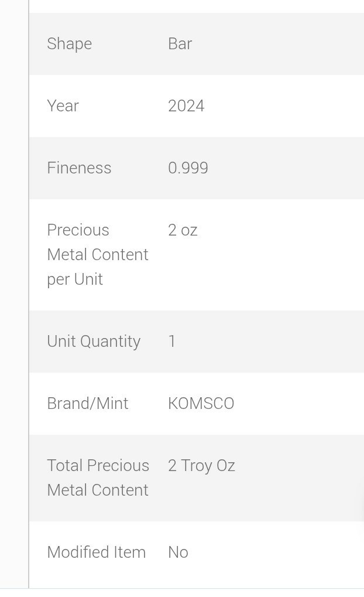Select the 2 oz value
Image resolution: width=364 pixels, height=597 pixels.
pos(183,230)
